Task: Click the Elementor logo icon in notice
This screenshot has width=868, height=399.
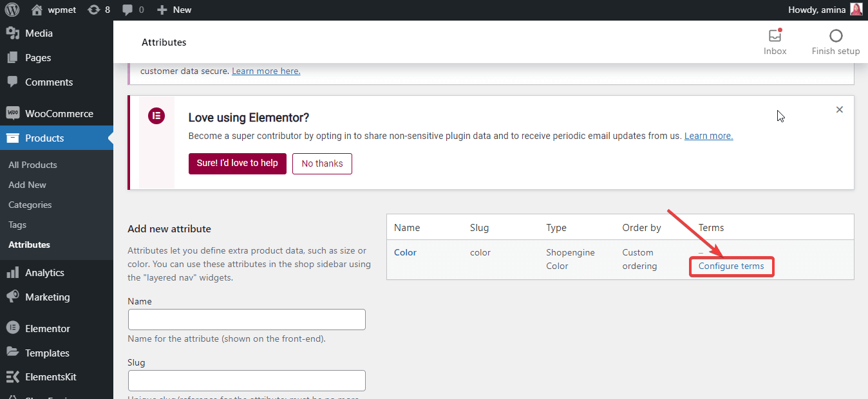Action: click(156, 116)
